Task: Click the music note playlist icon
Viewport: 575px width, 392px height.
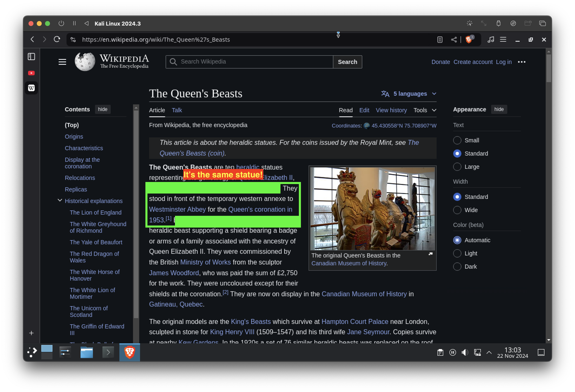Action: pyautogui.click(x=491, y=40)
